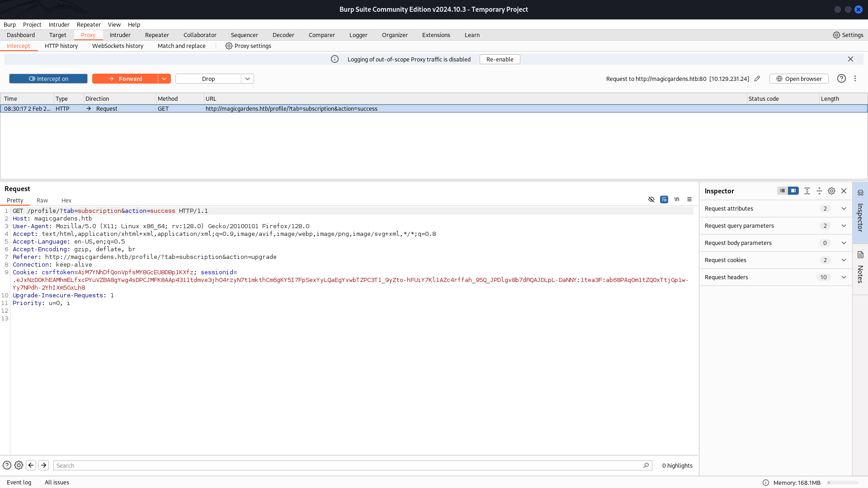Switch request view to Raw

pyautogui.click(x=42, y=200)
